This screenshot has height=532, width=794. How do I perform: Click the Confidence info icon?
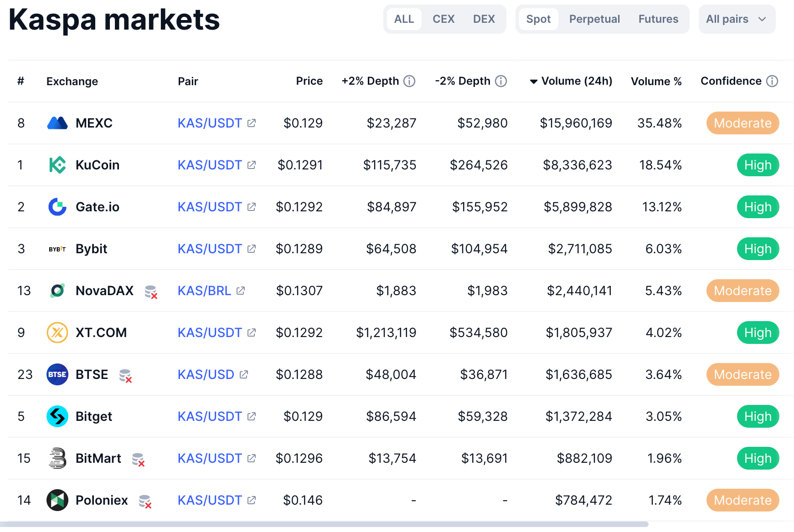(x=772, y=81)
